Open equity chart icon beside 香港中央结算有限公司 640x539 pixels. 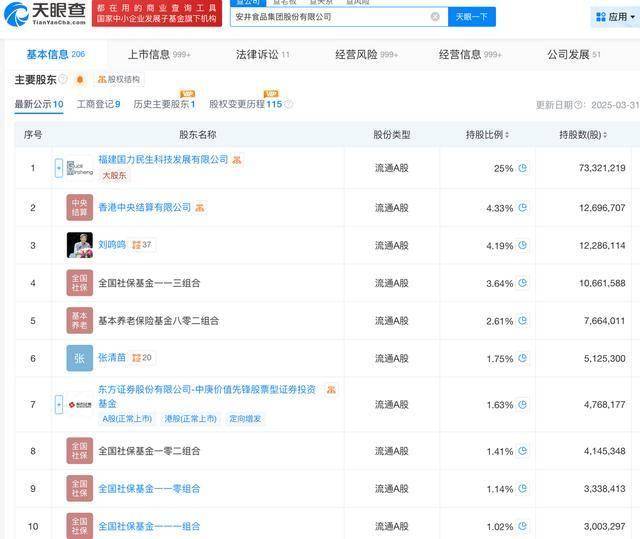200,208
